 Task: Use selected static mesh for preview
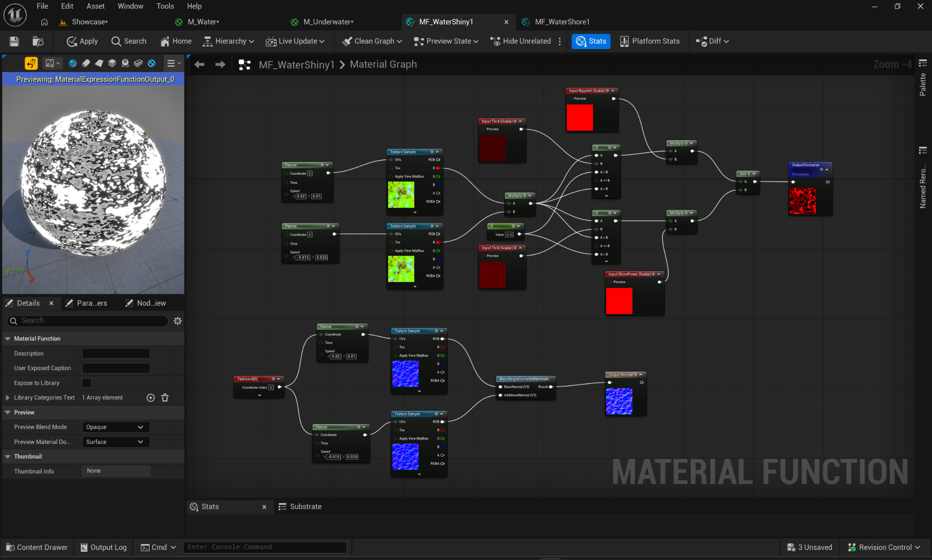click(x=138, y=63)
